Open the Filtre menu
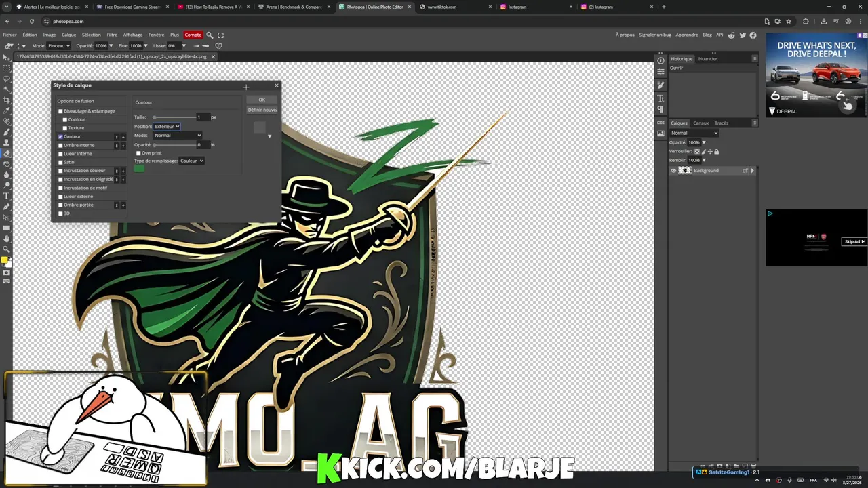Screen dimensions: 868x488 click(x=112, y=35)
